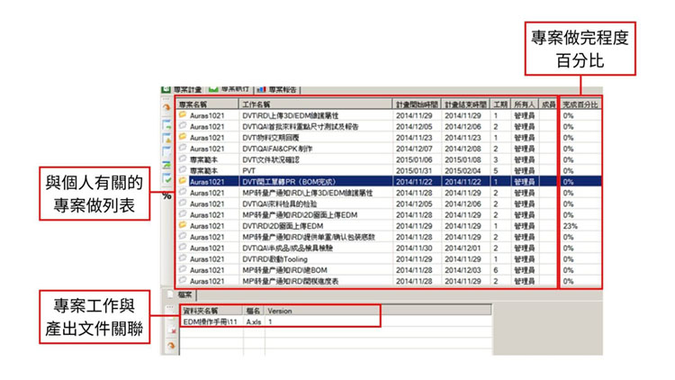This screenshot has height=380, width=675.
Task: Open the 專案報告 tab
Action: tap(278, 90)
